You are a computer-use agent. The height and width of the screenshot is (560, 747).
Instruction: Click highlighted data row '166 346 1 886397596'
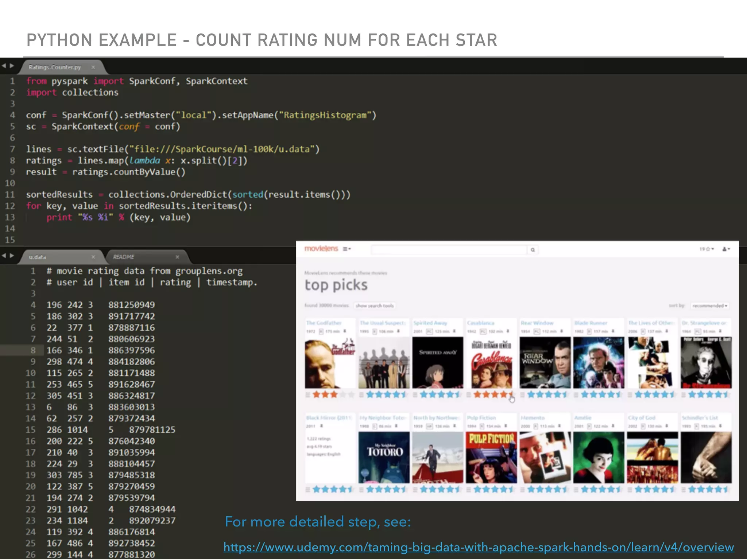coord(101,350)
